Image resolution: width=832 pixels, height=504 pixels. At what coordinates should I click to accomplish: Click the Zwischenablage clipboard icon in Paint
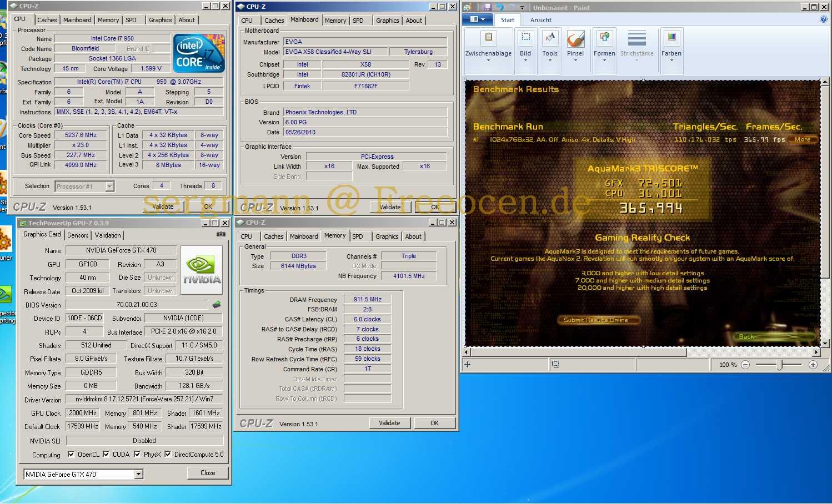click(489, 38)
